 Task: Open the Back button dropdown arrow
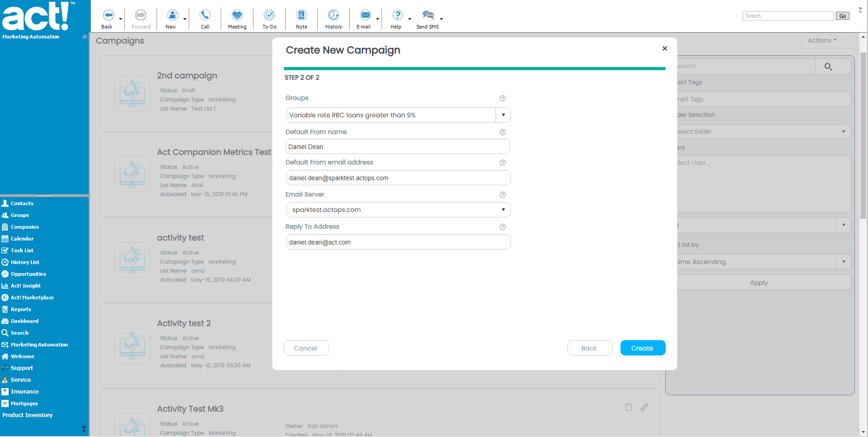tap(121, 19)
